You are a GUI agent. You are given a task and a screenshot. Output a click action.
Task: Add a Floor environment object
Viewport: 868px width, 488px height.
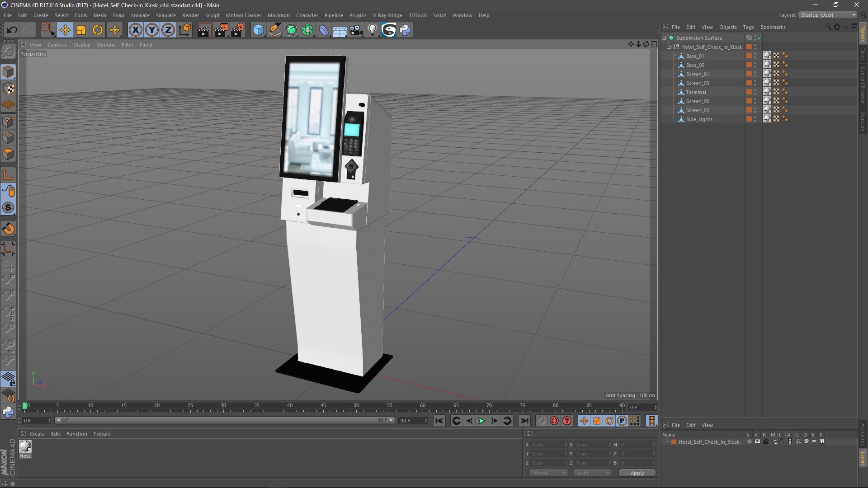click(x=340, y=30)
